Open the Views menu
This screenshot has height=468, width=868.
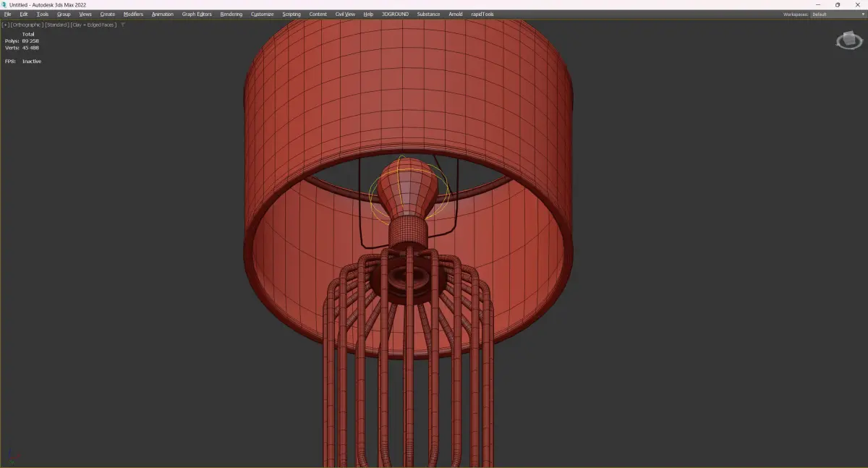click(x=85, y=14)
